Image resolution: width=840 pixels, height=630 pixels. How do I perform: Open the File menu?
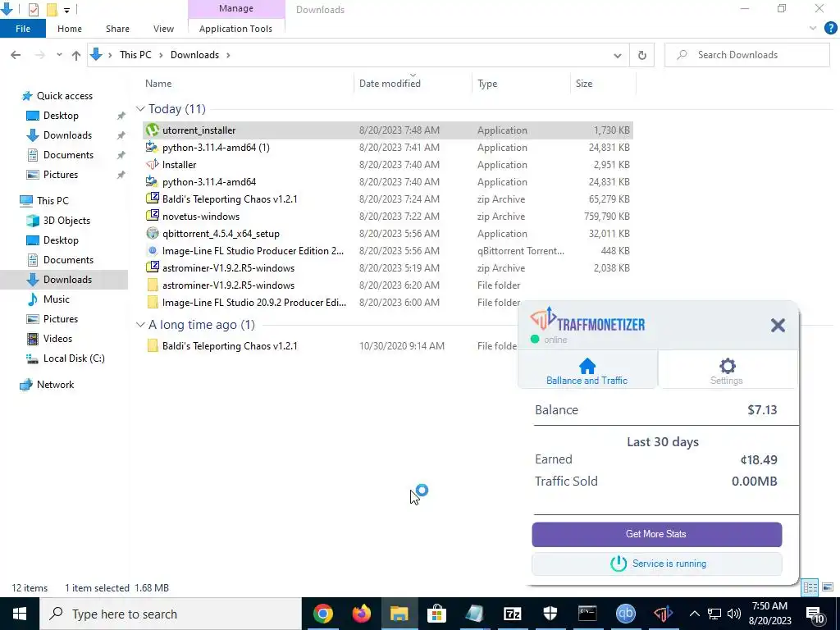(x=23, y=29)
